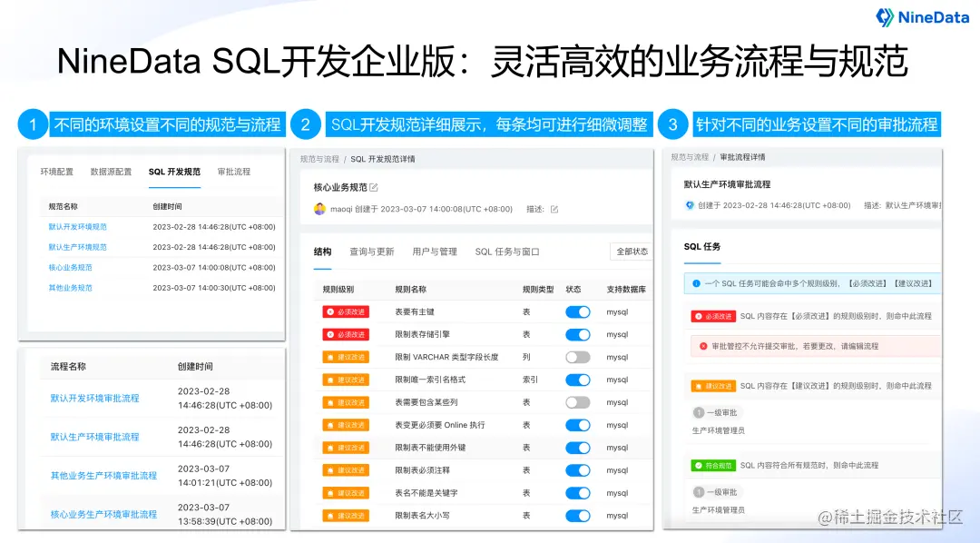This screenshot has width=980, height=543.
Task: Click 规范与流程 breadcrumb above SQL 开发规范详情
Action: [x=319, y=159]
